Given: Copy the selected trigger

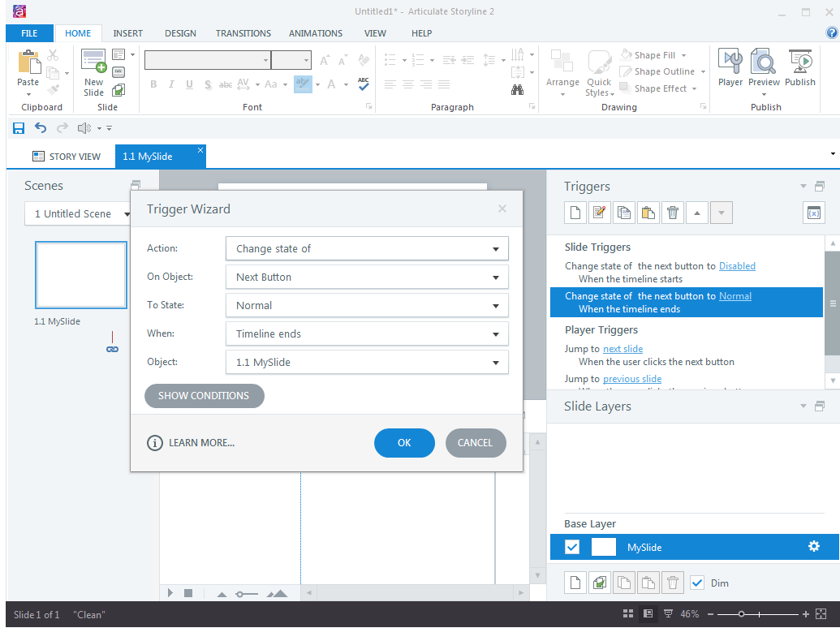Looking at the screenshot, I should pos(623,212).
